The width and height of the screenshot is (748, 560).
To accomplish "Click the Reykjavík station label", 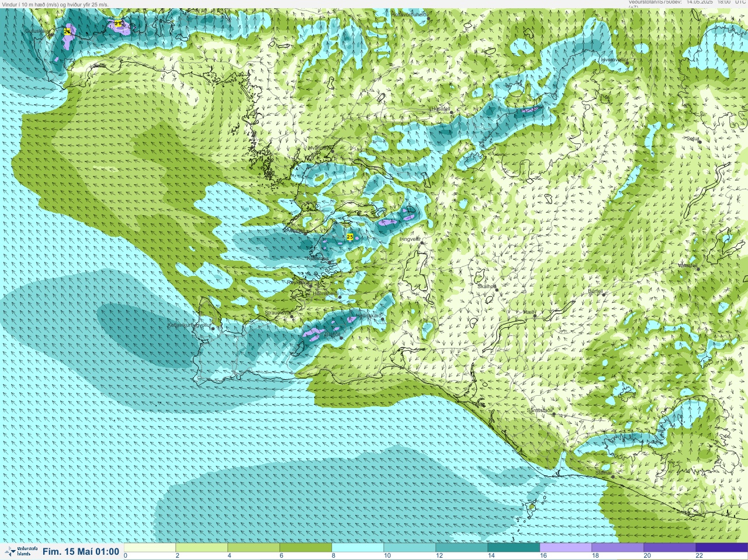I will (x=298, y=282).
